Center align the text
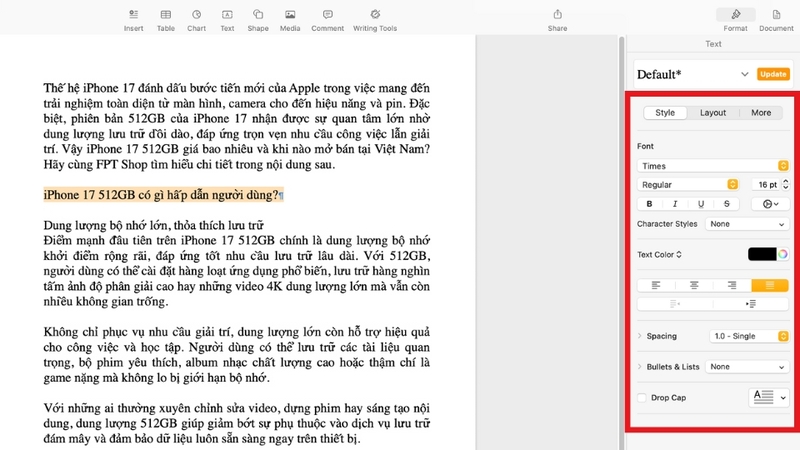Image resolution: width=800 pixels, height=450 pixels. tap(694, 285)
